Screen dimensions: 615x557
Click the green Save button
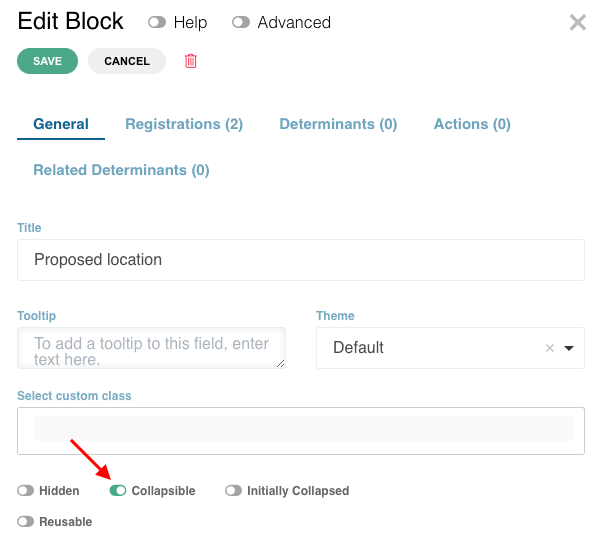pos(47,61)
